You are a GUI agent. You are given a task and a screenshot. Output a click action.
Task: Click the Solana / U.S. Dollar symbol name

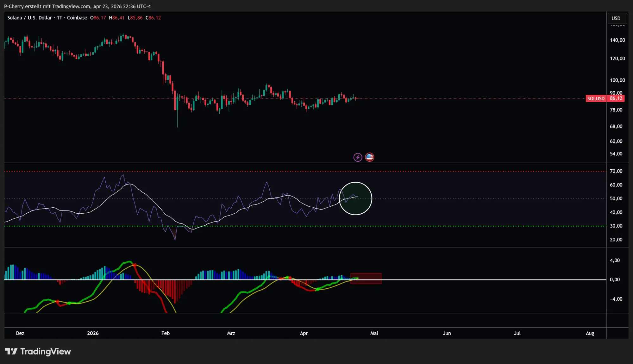[29, 18]
